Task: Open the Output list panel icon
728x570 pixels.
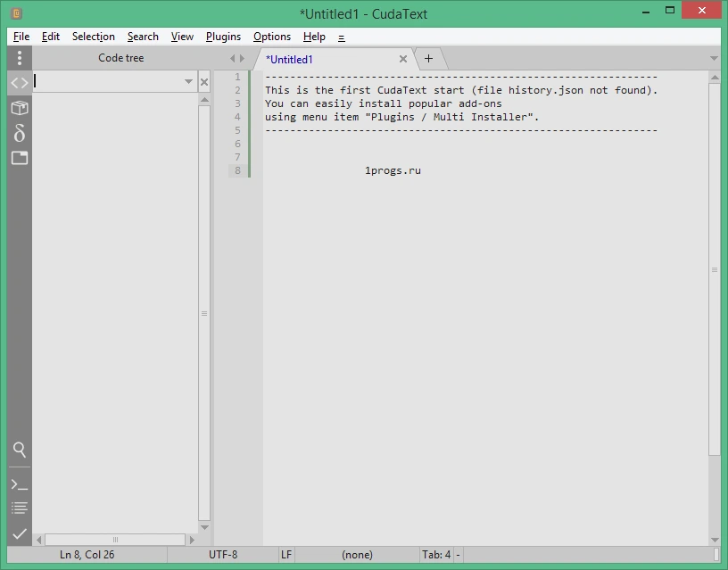Action: 20,508
